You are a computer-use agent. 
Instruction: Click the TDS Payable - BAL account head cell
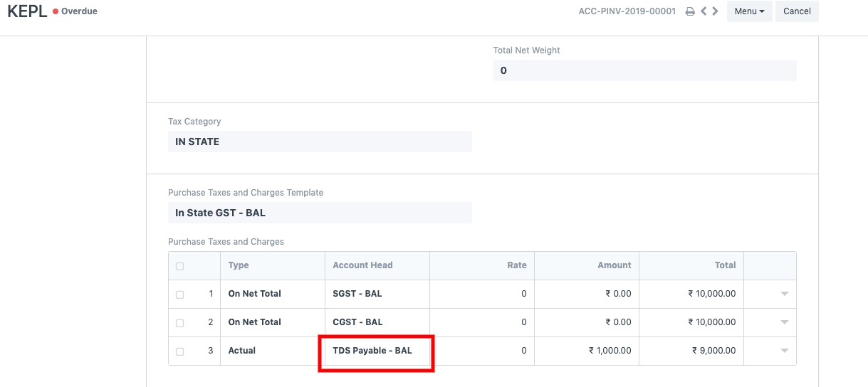[377, 351]
